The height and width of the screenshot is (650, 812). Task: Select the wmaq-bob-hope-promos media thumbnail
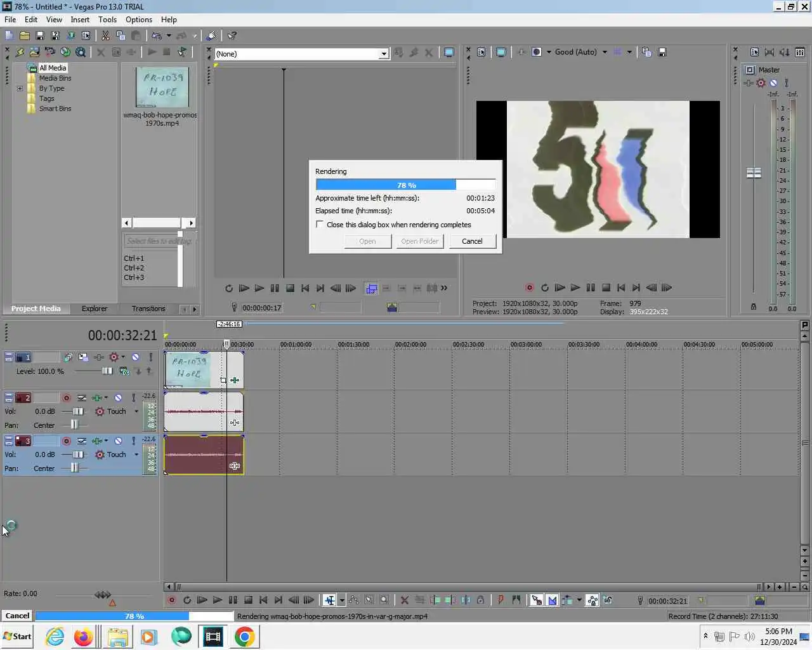coord(162,88)
